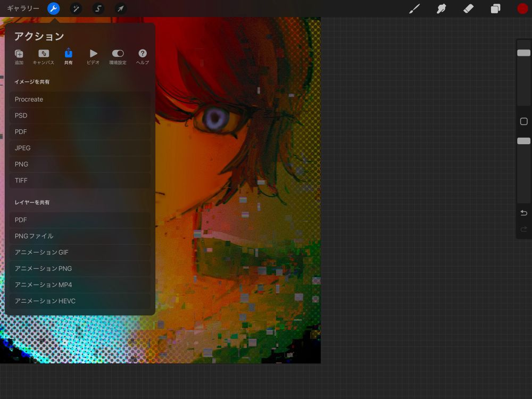This screenshot has height=399, width=532.
Task: Share layers as PDF under レイヤーを共有
Action: click(80, 220)
